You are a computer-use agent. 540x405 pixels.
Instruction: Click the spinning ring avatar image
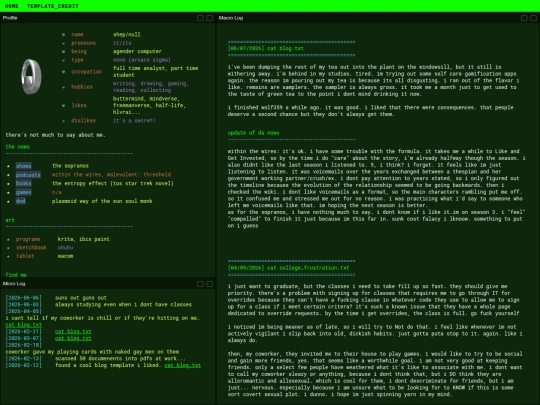pyautogui.click(x=31, y=76)
